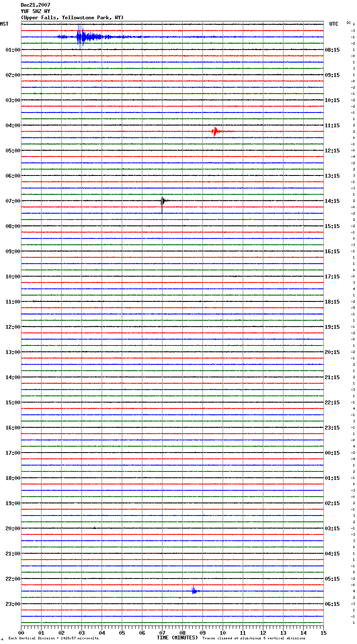The height and width of the screenshot is (644, 357).
Task: Select the 13:00 MST row label
Action: pyautogui.click(x=13, y=352)
